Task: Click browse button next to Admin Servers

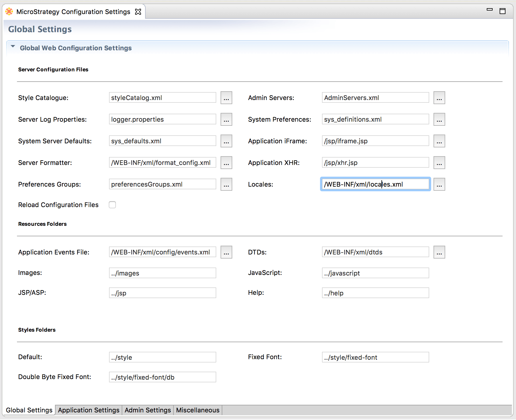Action: (439, 98)
